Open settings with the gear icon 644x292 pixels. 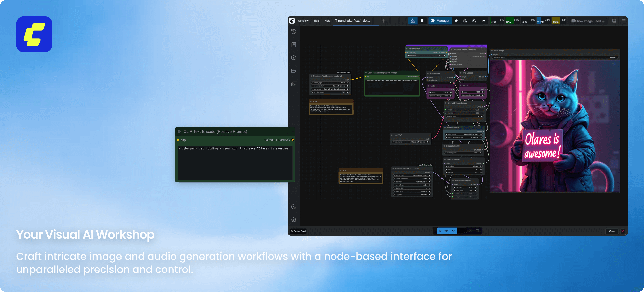(x=294, y=220)
